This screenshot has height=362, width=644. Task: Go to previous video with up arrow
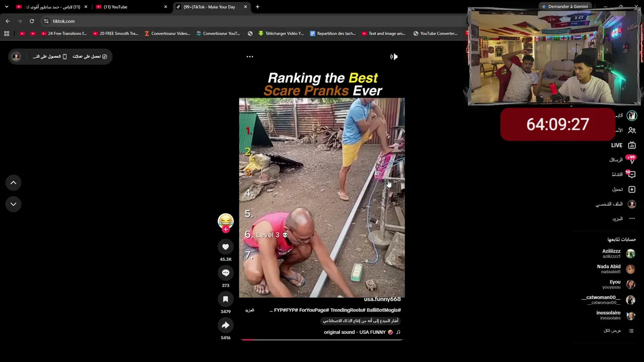[x=13, y=183]
